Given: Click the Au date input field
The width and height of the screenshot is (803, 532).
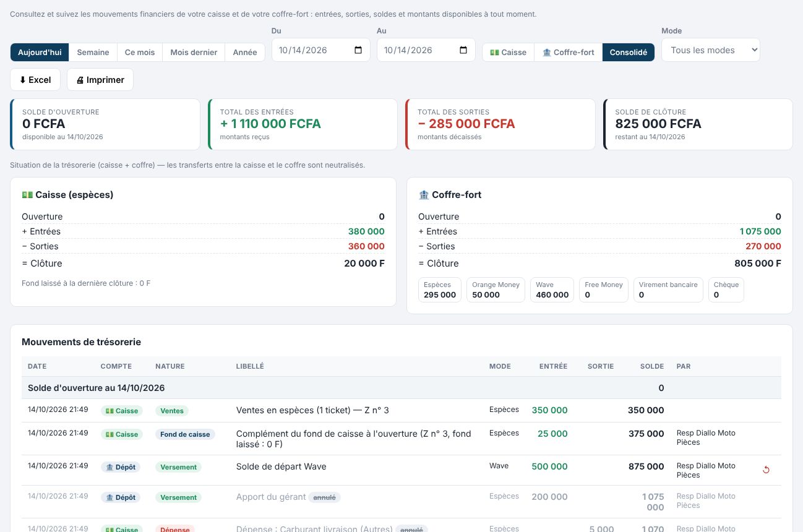Looking at the screenshot, I should pyautogui.click(x=426, y=50).
